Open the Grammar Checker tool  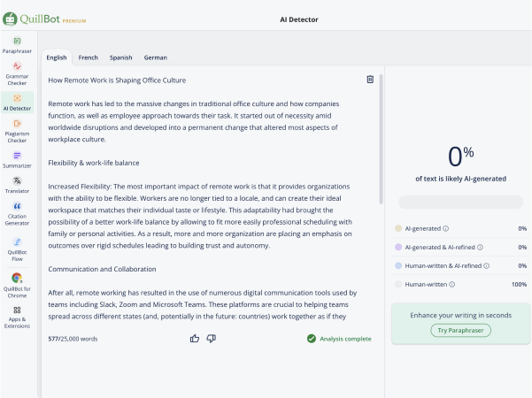point(18,72)
